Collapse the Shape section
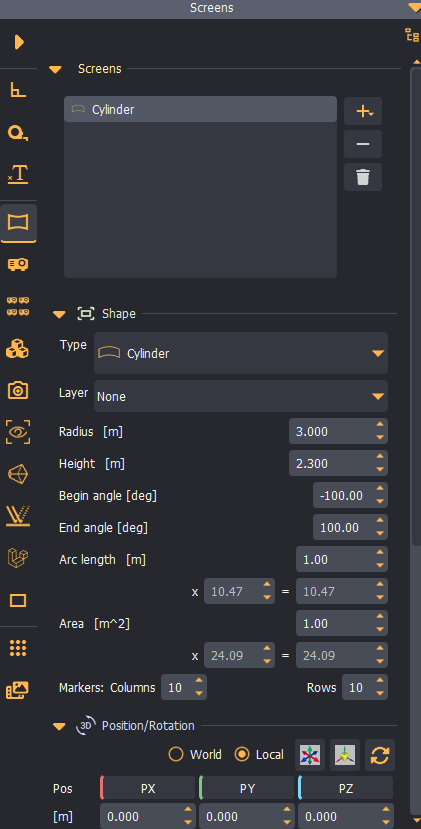The image size is (421, 829). [59, 315]
